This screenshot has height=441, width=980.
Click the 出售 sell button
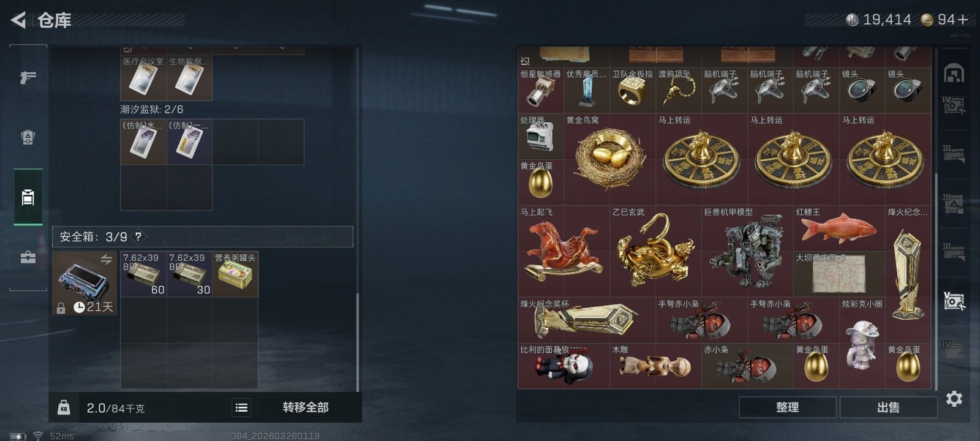pyautogui.click(x=889, y=407)
